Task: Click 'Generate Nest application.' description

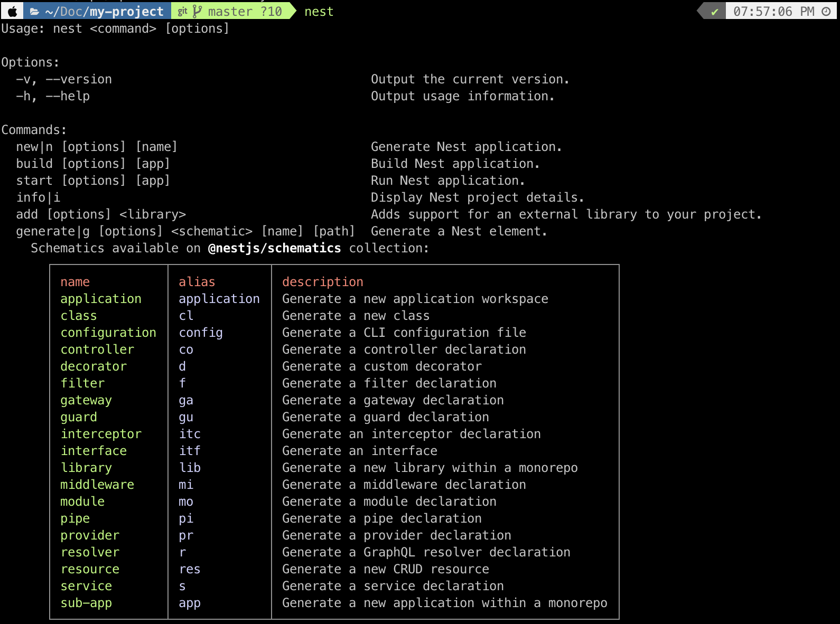Action: [466, 147]
